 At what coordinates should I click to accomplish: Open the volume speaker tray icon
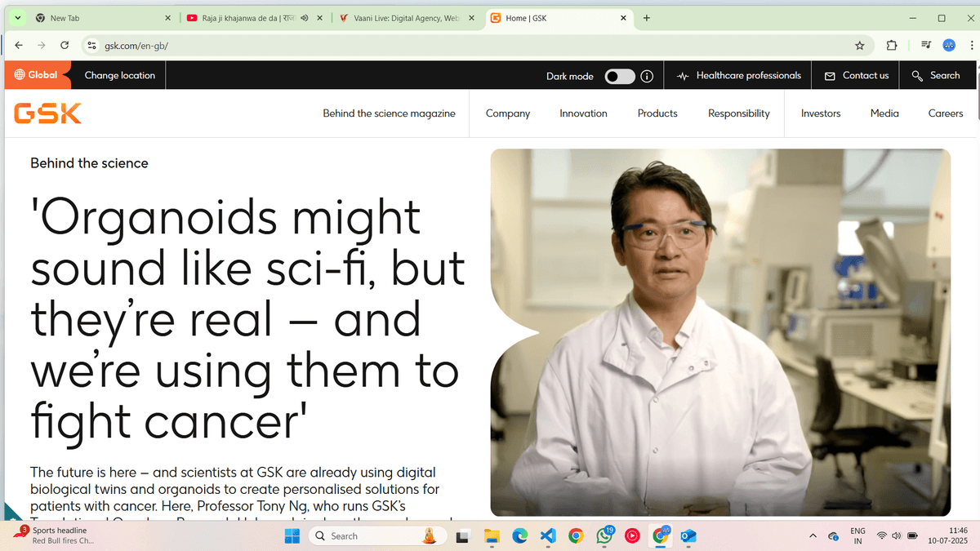tap(897, 535)
